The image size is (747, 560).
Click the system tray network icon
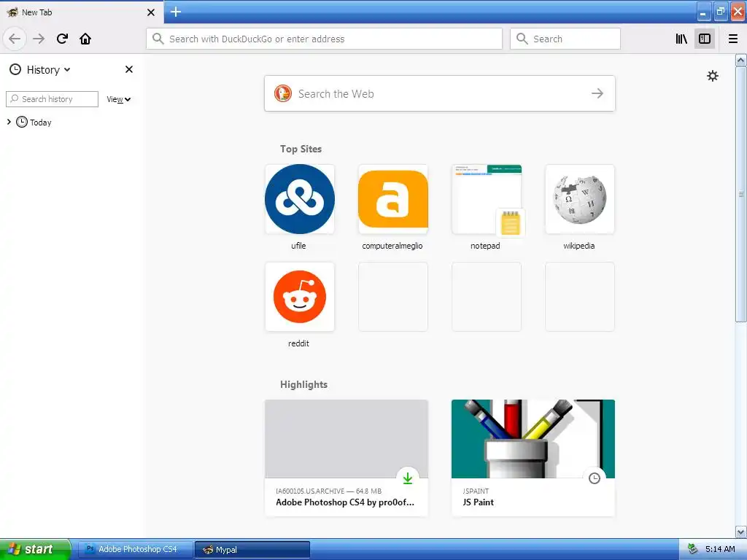click(693, 549)
